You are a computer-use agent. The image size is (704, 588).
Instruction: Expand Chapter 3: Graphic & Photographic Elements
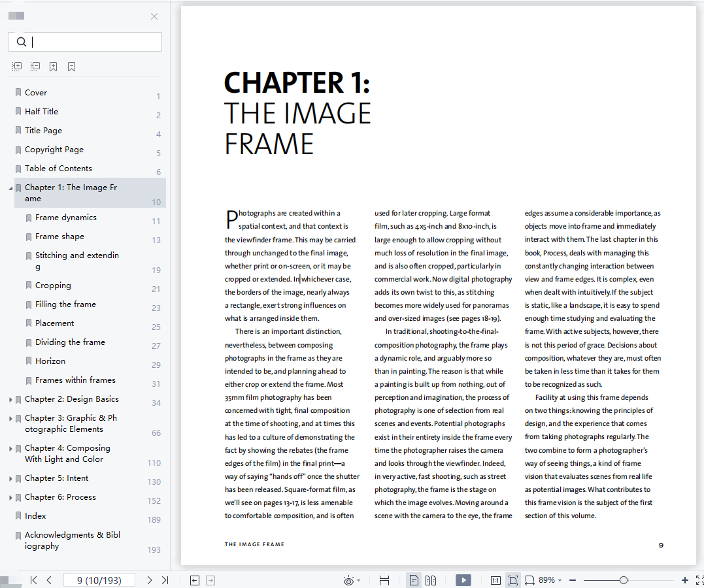click(x=10, y=418)
